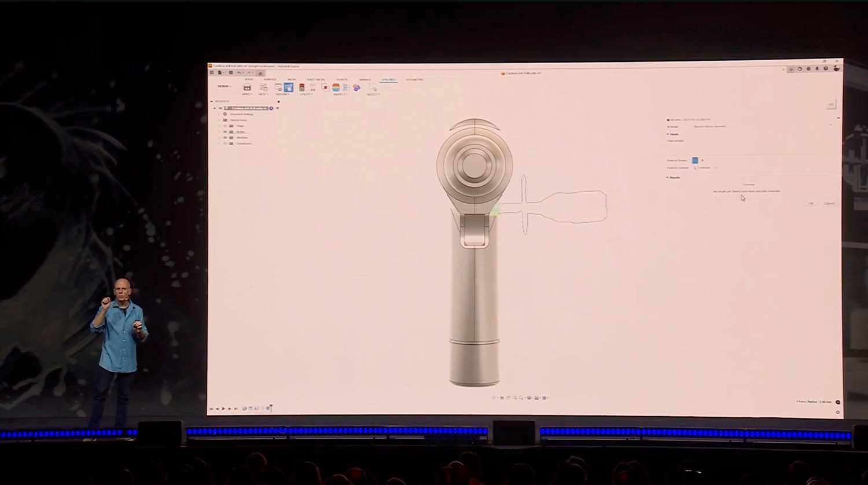Collapse the Inputs section in dialog
868x485 pixels.
[668, 134]
